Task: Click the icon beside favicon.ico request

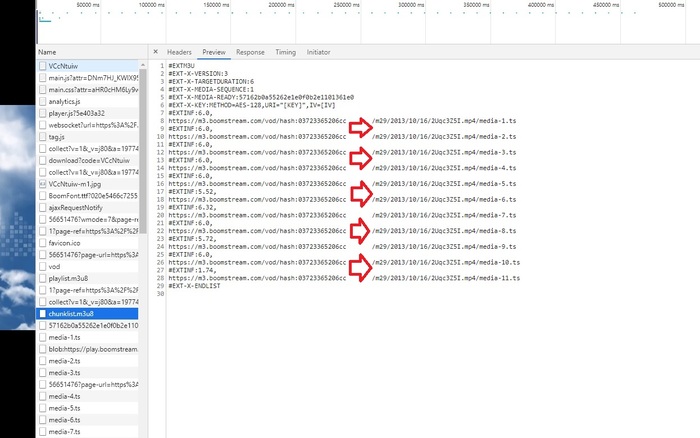Action: coord(42,242)
